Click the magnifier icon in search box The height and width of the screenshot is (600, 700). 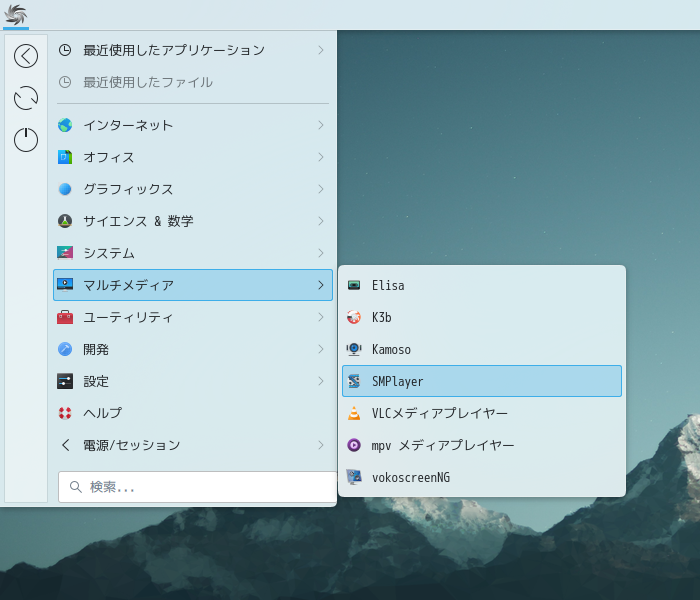click(76, 487)
